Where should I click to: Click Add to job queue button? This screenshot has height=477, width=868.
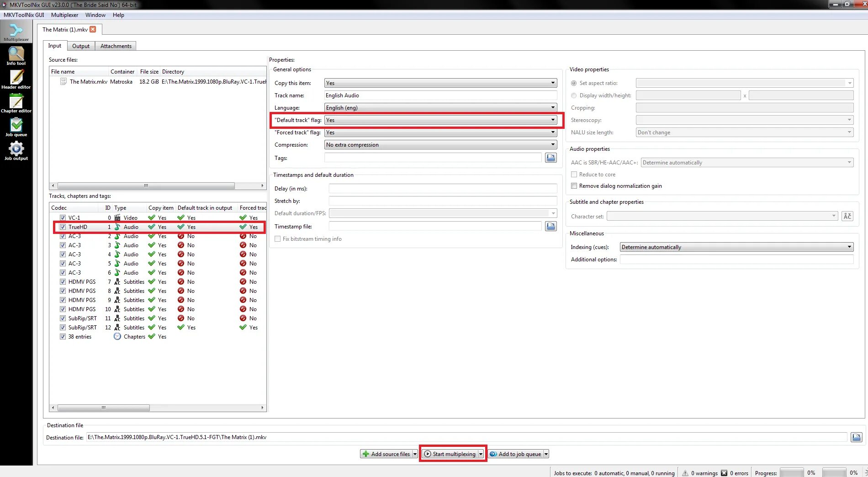(516, 454)
